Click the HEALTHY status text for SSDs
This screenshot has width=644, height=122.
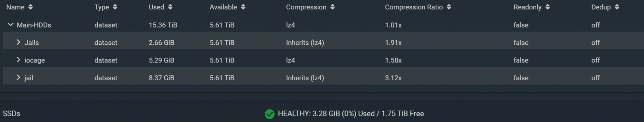click(x=351, y=114)
